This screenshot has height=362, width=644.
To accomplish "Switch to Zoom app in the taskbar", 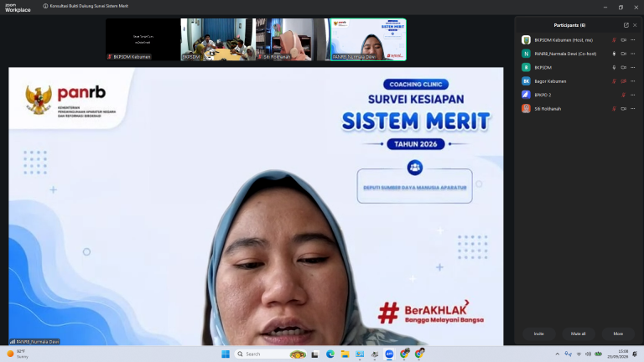I will (389, 354).
